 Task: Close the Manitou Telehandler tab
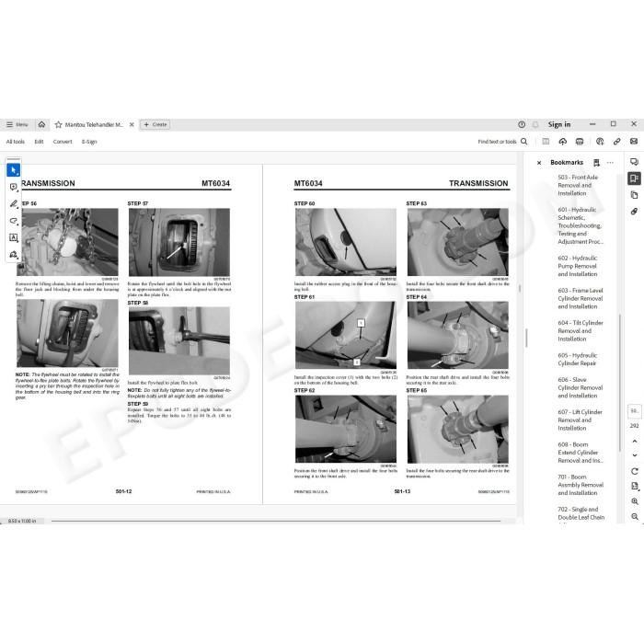point(132,124)
